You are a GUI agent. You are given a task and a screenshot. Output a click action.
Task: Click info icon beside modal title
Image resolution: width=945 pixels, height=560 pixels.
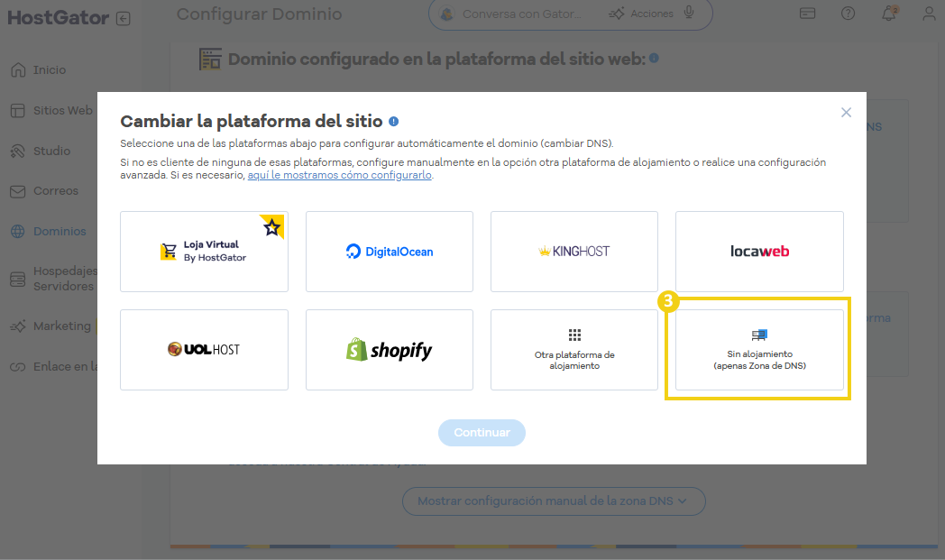pyautogui.click(x=394, y=122)
